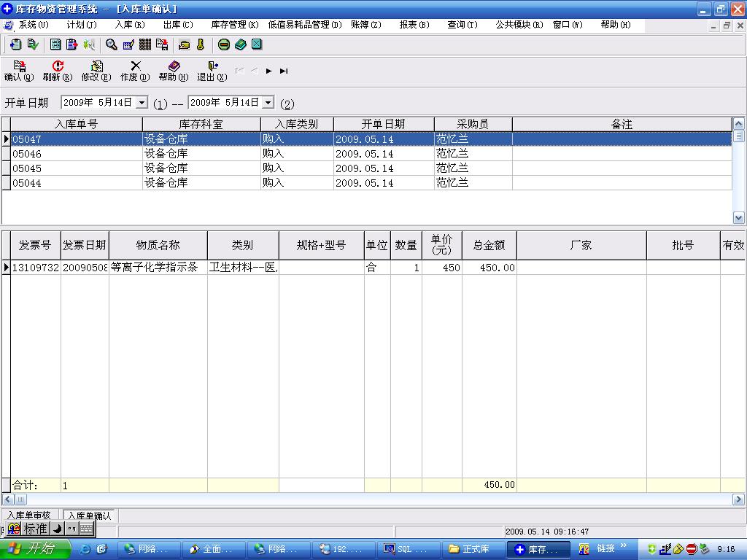Screen dimensions: 747x560
Task: Open the 报表(B) menu
Action: click(414, 25)
